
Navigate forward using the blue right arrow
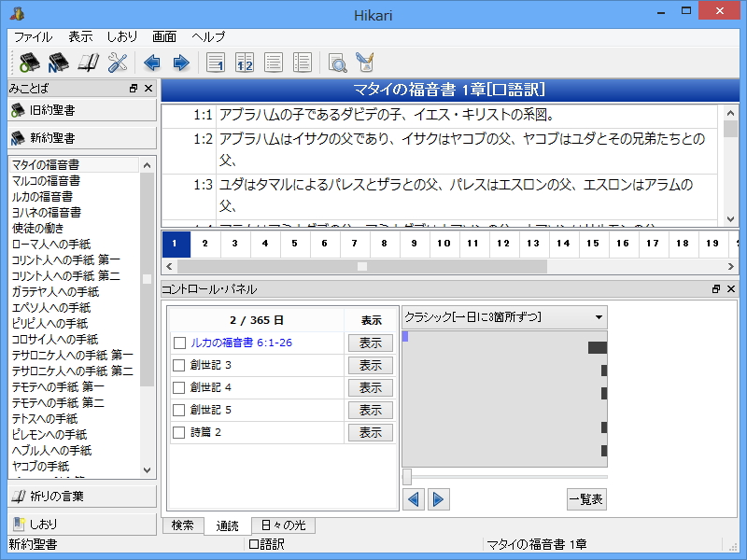click(180, 62)
